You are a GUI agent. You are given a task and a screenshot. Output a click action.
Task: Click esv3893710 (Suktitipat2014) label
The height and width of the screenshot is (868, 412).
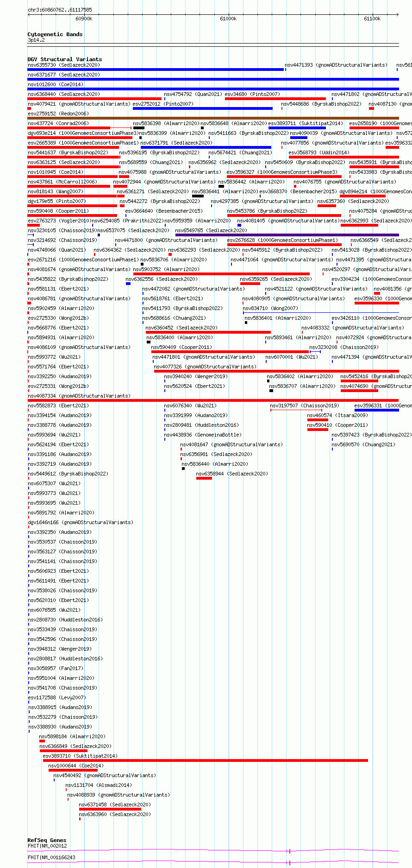click(80, 756)
